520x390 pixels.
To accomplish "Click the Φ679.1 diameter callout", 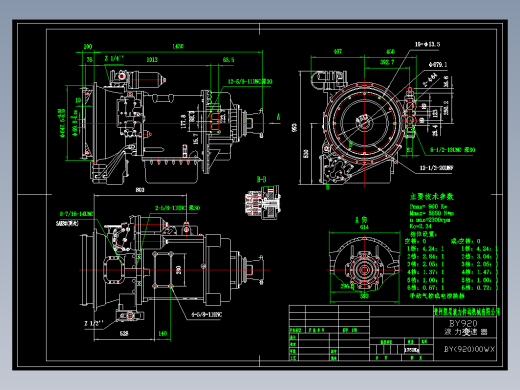I will [438, 65].
